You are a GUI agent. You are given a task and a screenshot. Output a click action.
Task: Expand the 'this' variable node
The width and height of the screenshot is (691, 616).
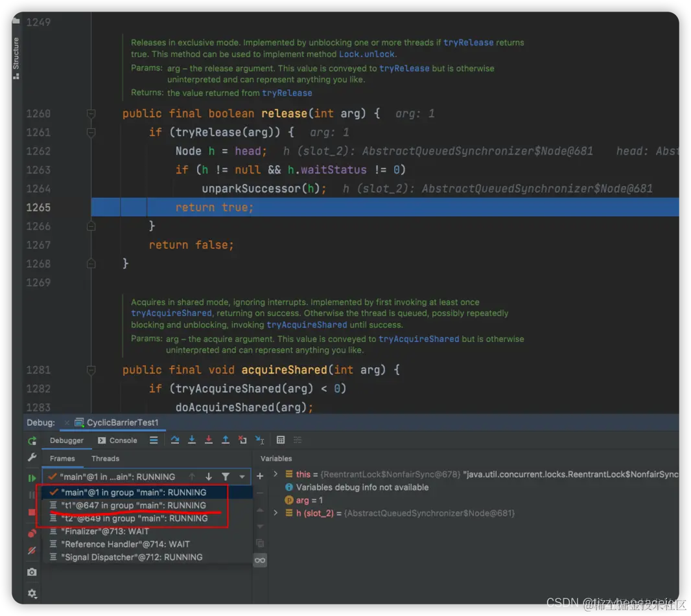[x=276, y=474]
